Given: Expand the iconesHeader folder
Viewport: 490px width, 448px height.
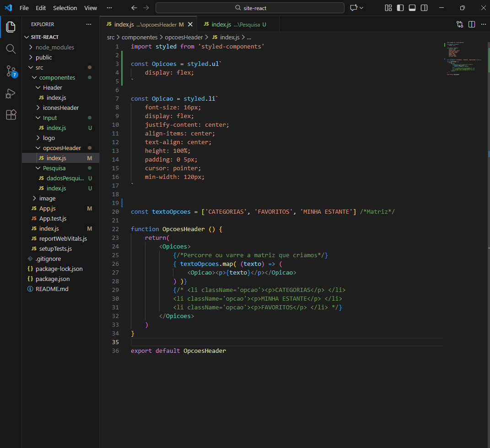Looking at the screenshot, I should tap(60, 108).
